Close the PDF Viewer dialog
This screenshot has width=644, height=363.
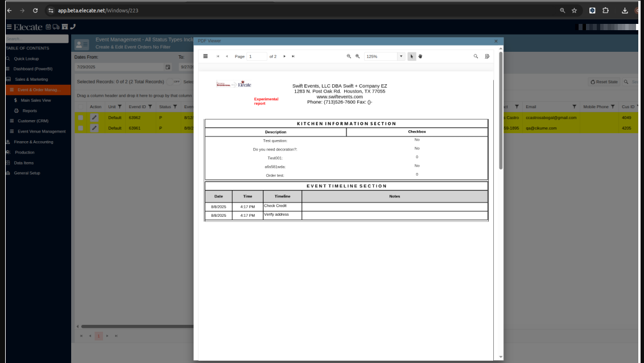tap(496, 41)
